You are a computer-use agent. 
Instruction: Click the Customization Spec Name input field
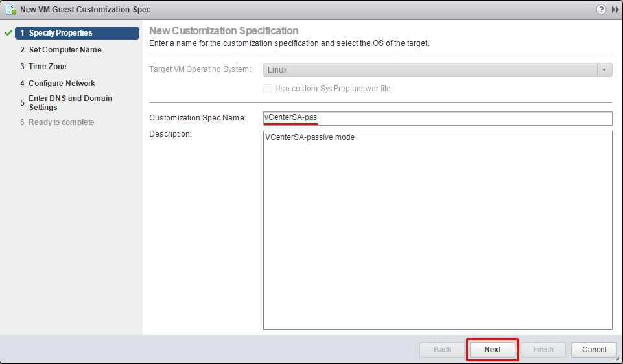[x=438, y=119]
